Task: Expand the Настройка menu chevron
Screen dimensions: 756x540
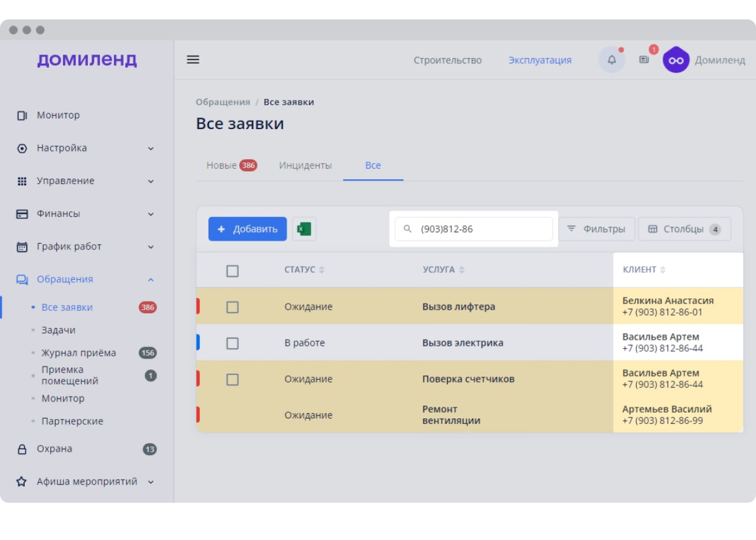Action: (x=151, y=148)
